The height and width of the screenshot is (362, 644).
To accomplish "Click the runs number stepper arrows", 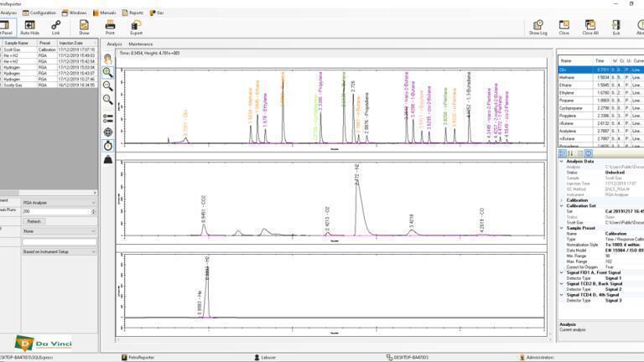I will (94, 211).
